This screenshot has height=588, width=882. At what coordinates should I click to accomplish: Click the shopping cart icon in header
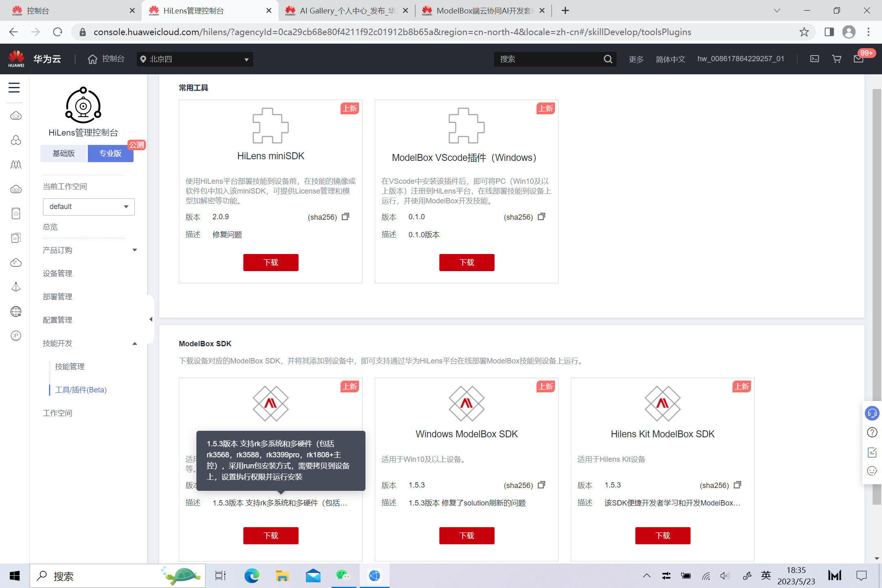click(x=836, y=59)
